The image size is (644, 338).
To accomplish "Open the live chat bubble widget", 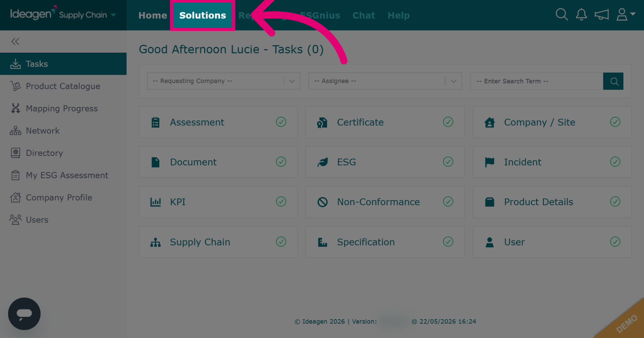I will click(x=24, y=314).
